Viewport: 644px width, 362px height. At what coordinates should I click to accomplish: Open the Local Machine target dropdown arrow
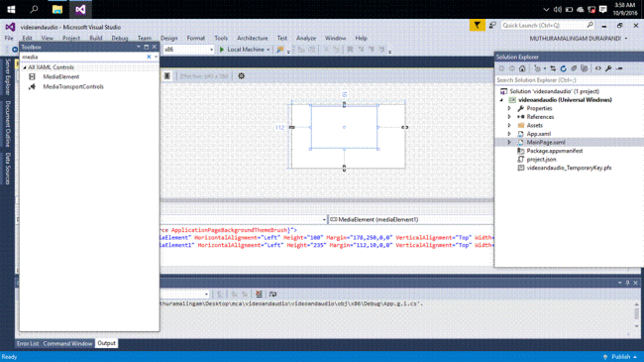(x=268, y=50)
